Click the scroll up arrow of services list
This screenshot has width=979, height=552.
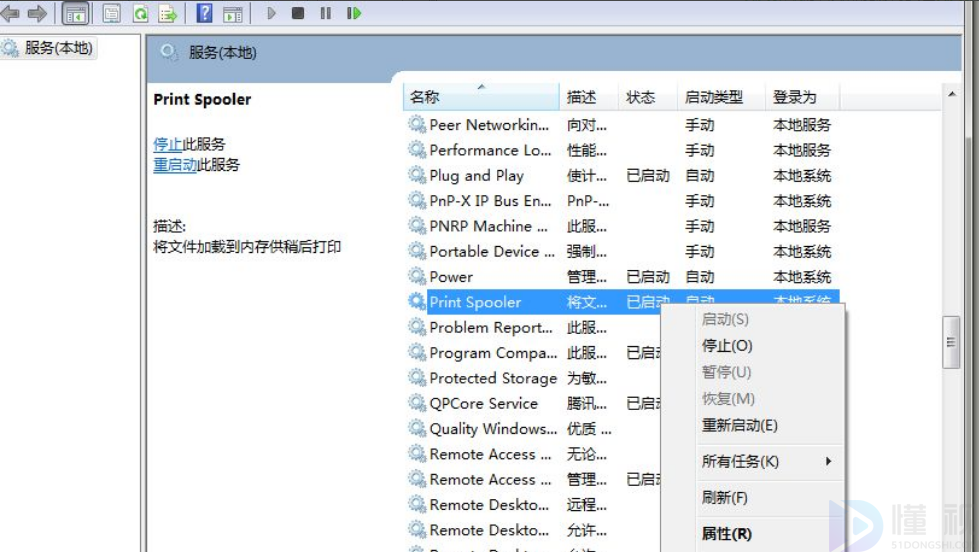[x=952, y=94]
